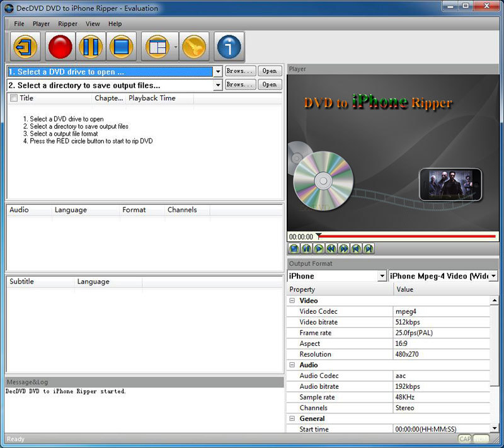The height and width of the screenshot is (448, 504).
Task: Select the '480x270' Resolution value
Action: tap(407, 354)
